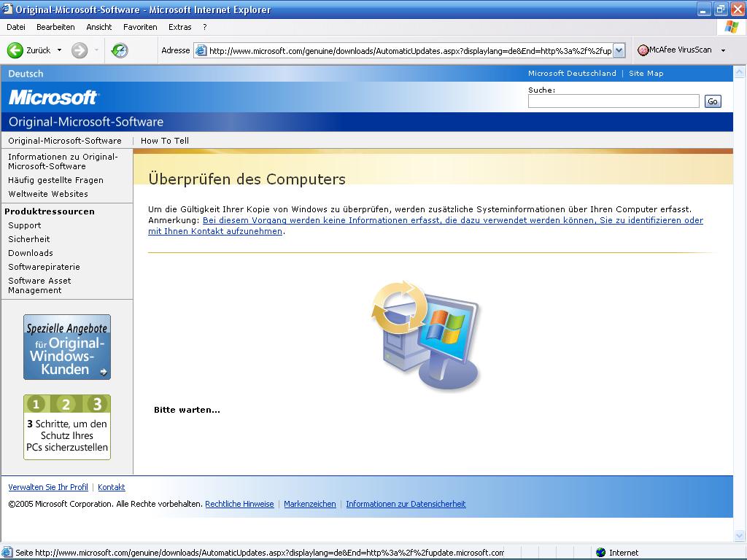Open the Microsoft Deutschland link

pos(572,74)
